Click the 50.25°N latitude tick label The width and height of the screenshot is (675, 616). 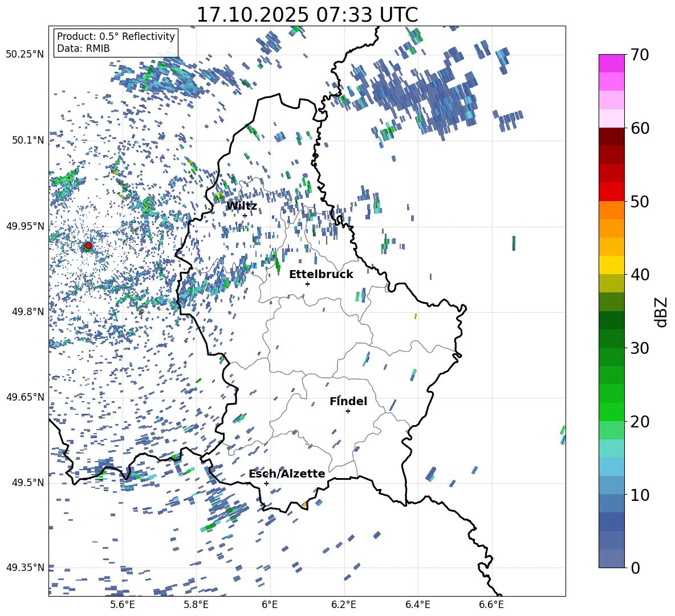(25, 54)
